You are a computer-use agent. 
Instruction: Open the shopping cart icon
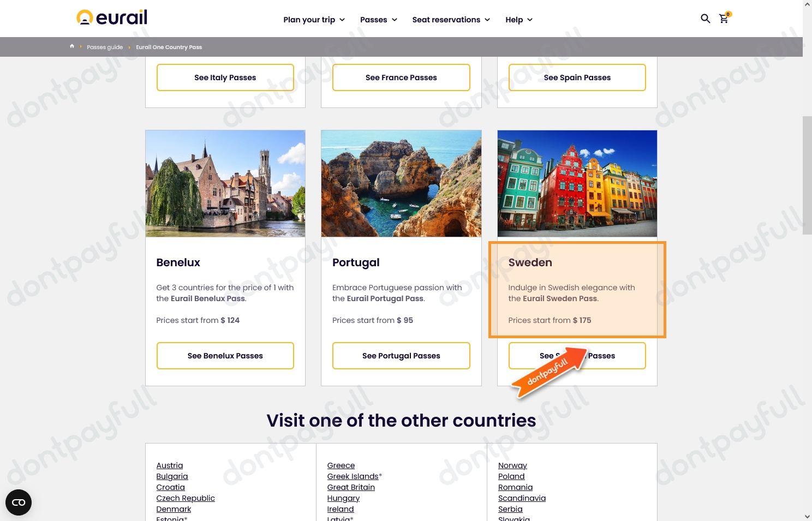point(724,19)
